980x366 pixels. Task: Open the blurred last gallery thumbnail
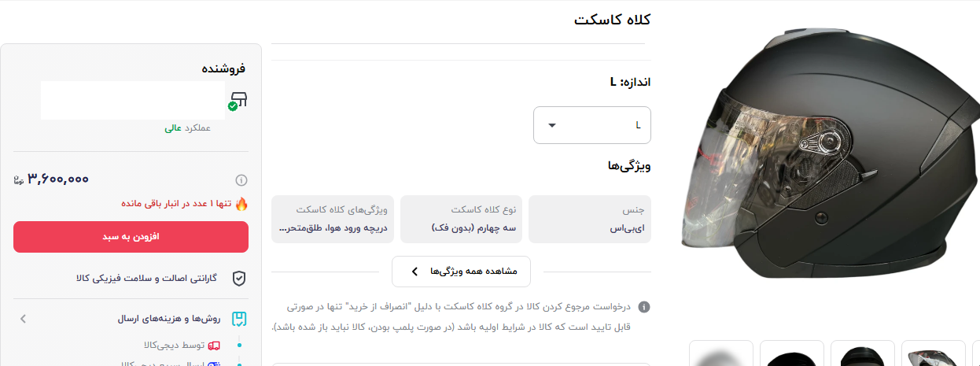(721, 356)
